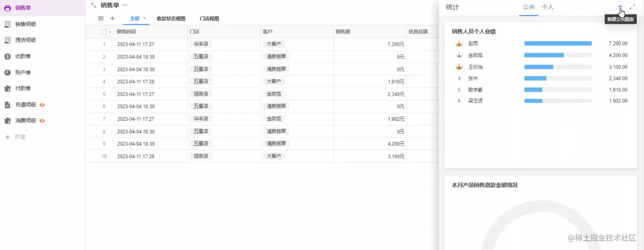Open the dropdown arrow on the 全部 view tab
Viewport: 644px width, 250px height.
pyautogui.click(x=144, y=18)
